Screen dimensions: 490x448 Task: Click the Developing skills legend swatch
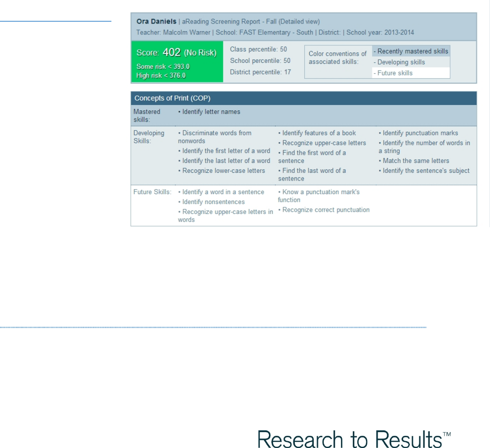(x=411, y=62)
